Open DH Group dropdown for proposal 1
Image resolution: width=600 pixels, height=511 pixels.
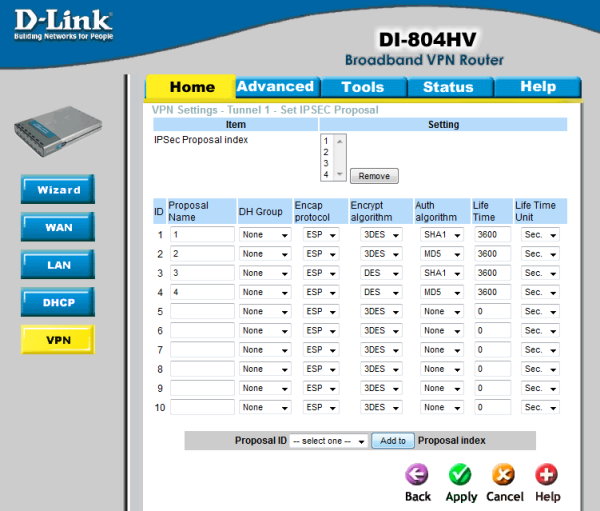point(265,235)
